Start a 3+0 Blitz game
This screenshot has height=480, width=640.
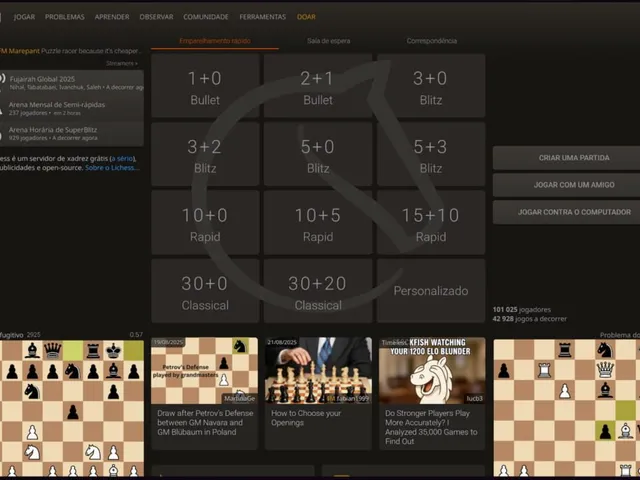point(431,86)
